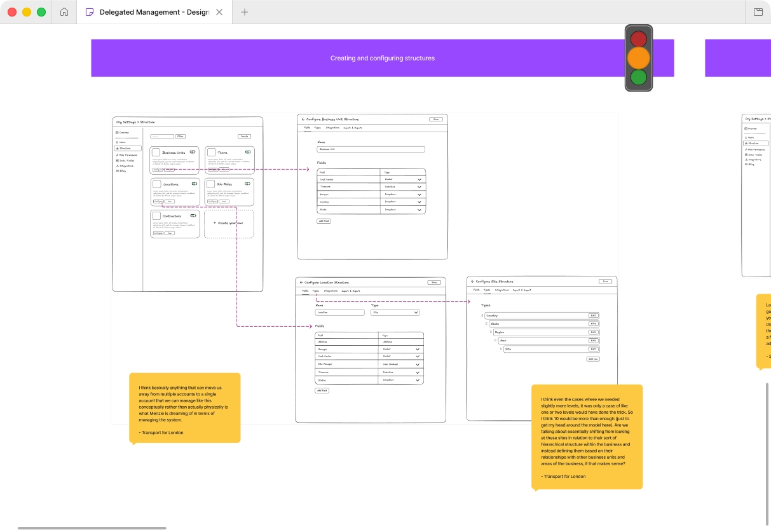Viewport: 771px width, 532px height.
Task: Grab the drag handle beside Site type
Action: click(500, 349)
